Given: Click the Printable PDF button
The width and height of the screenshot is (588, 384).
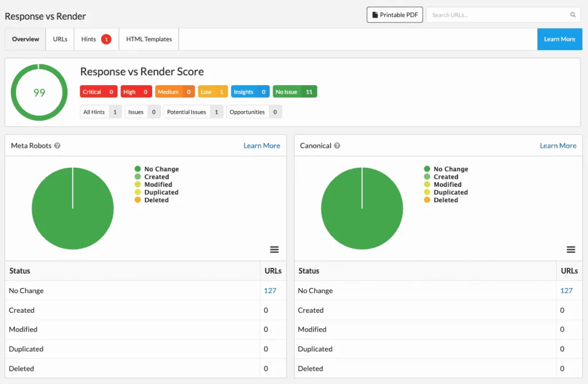Looking at the screenshot, I should (x=394, y=14).
